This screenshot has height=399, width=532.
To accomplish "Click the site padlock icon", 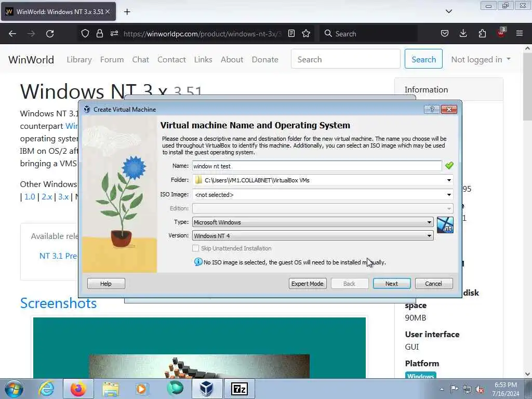I will tap(99, 34).
